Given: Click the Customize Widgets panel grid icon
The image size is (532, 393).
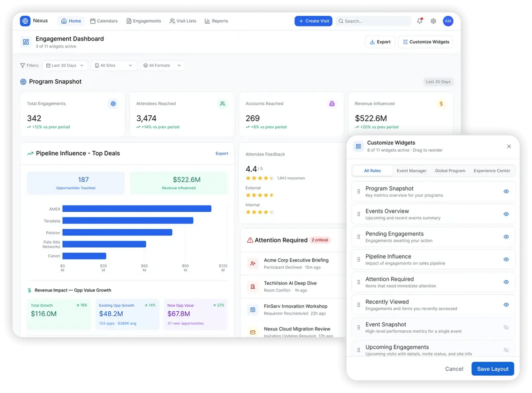Looking at the screenshot, I should pyautogui.click(x=358, y=146).
